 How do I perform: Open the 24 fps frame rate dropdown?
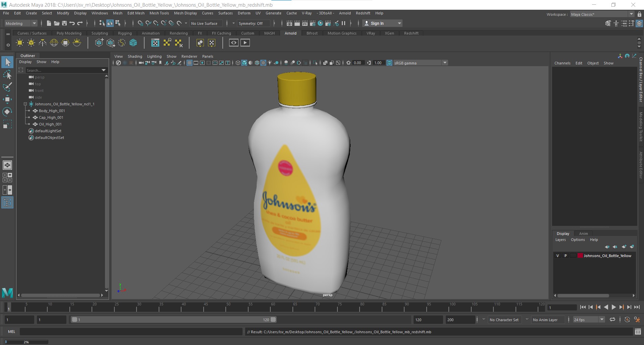(589, 319)
